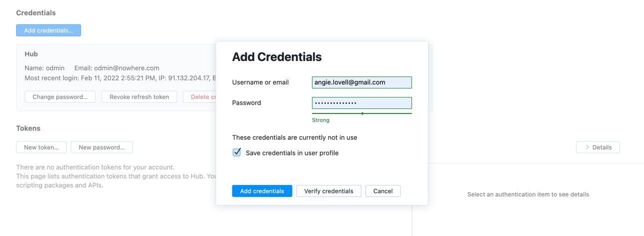Click the Save credentials in user profile label

[292, 153]
